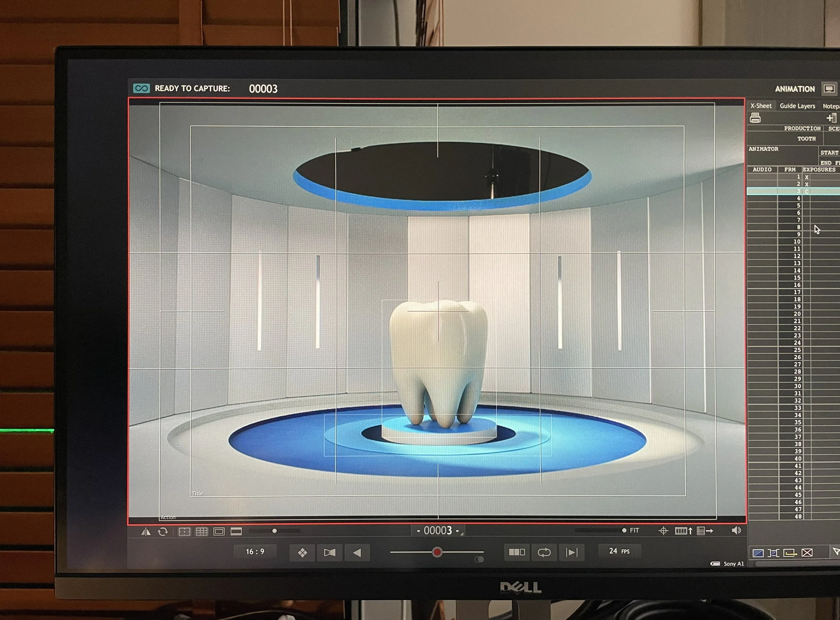Select frame 24 row in X-Sheet
This screenshot has height=620, width=840.
pos(793,343)
